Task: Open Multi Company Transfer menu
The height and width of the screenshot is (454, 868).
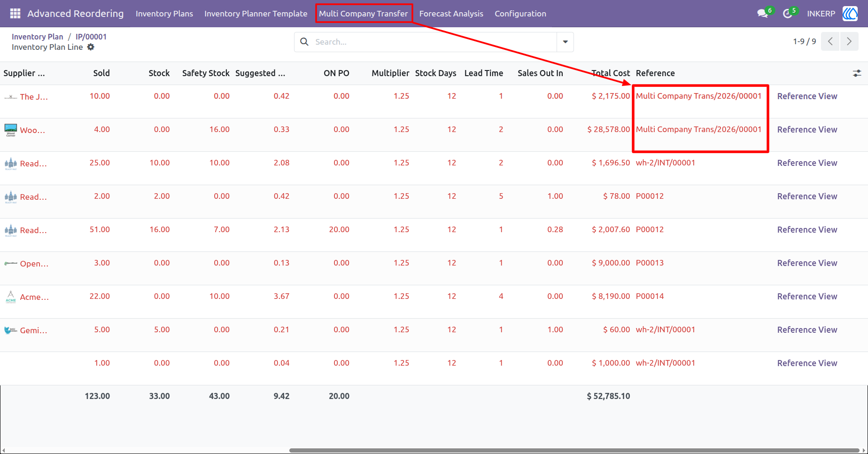Action: pyautogui.click(x=364, y=14)
